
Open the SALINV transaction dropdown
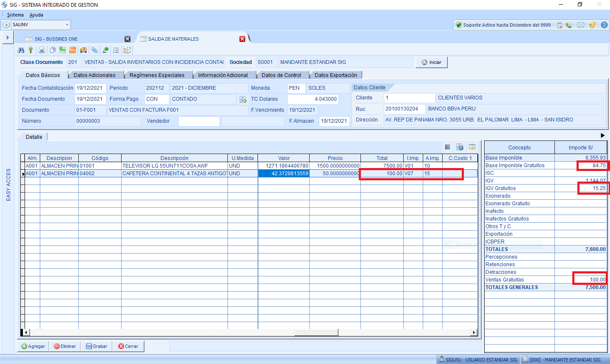(67, 25)
